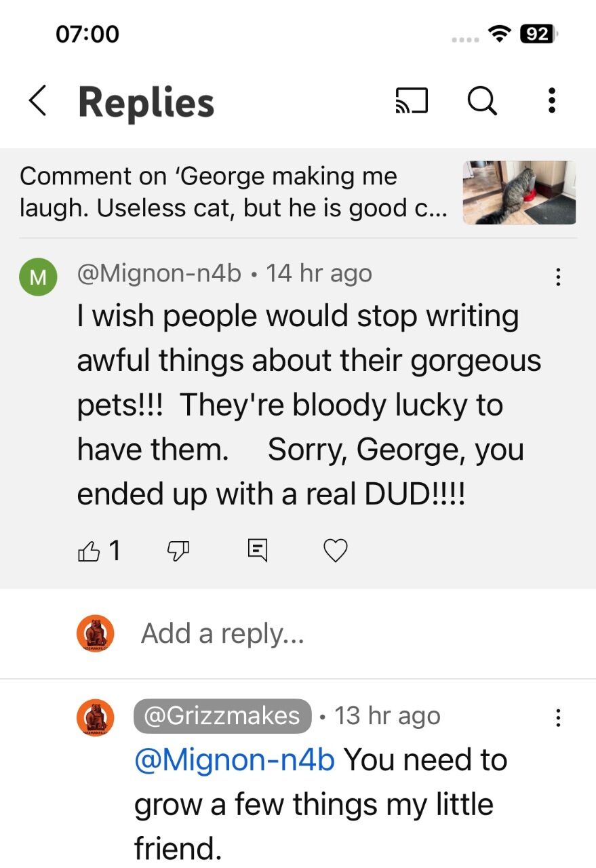Viewport: 596px width, 868px height.
Task: Tap the Wi-Fi status icon
Action: [501, 35]
